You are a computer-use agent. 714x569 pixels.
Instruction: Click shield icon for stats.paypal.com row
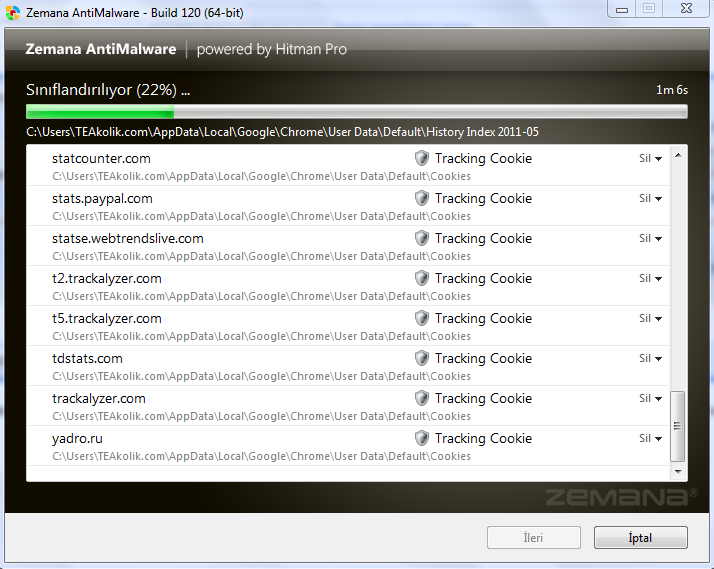422,198
